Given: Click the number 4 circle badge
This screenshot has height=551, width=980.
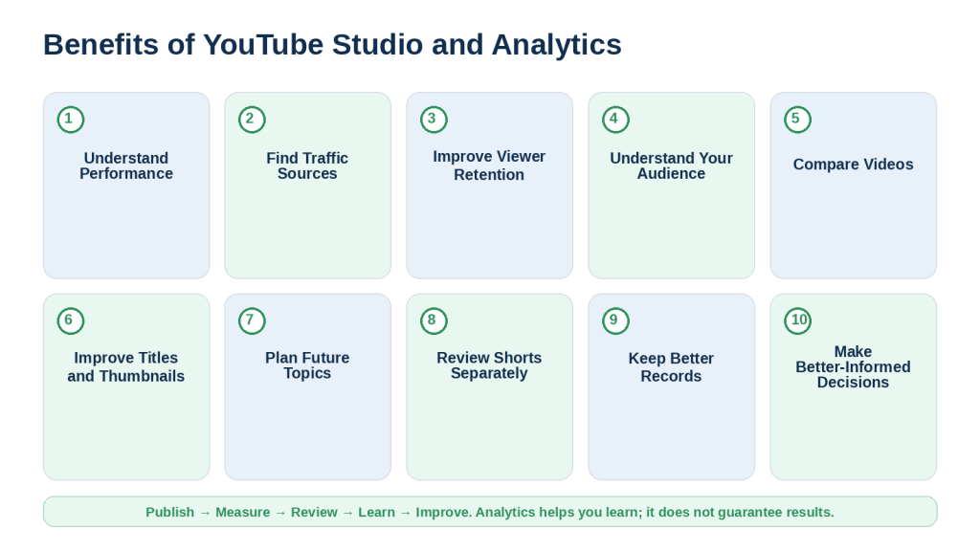Looking at the screenshot, I should point(615,120).
